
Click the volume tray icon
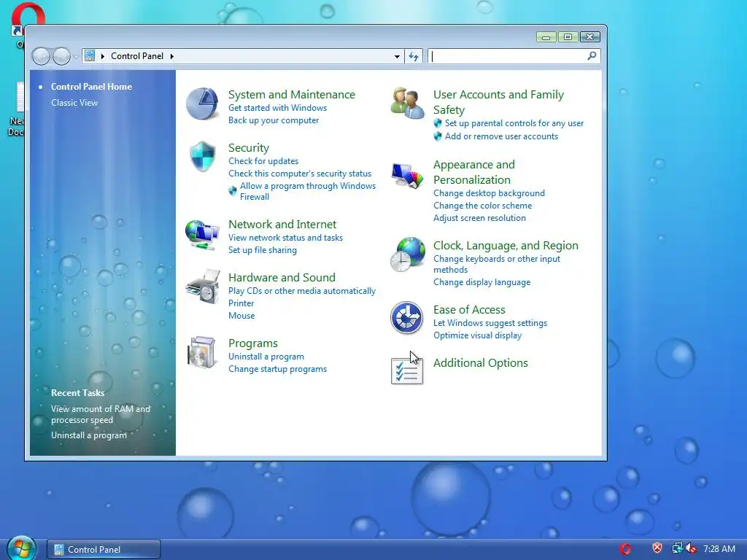coord(692,548)
